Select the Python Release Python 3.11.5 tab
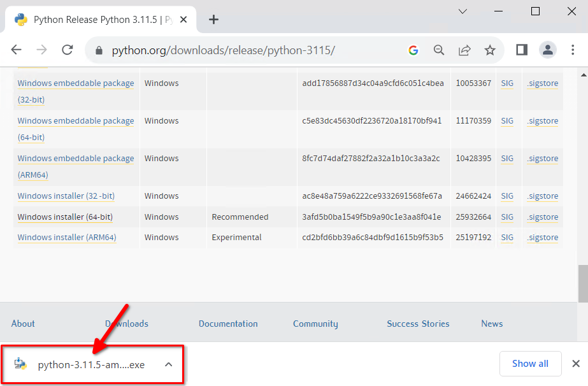 tap(101, 20)
